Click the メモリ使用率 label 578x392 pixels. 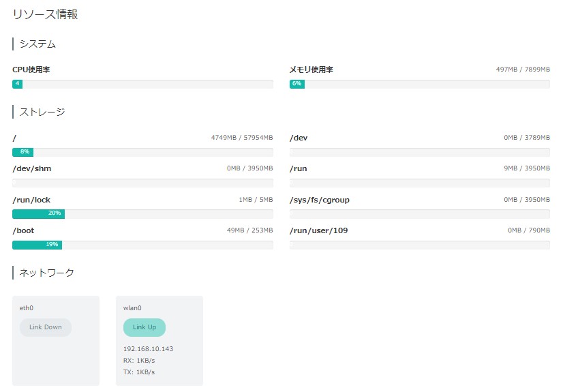[311, 70]
